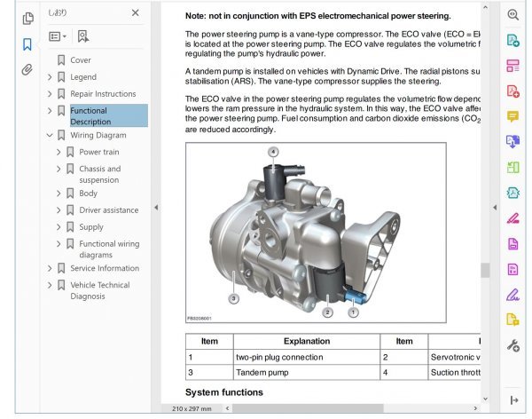Click the power steering pump image
This screenshot has width=532, height=419.
tap(316, 233)
